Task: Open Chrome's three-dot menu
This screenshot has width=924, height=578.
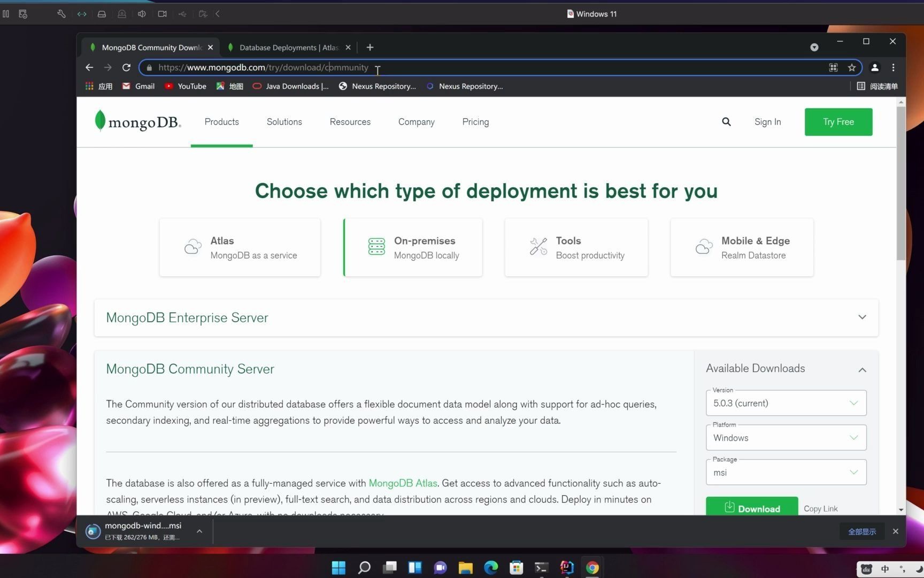Action: point(892,67)
